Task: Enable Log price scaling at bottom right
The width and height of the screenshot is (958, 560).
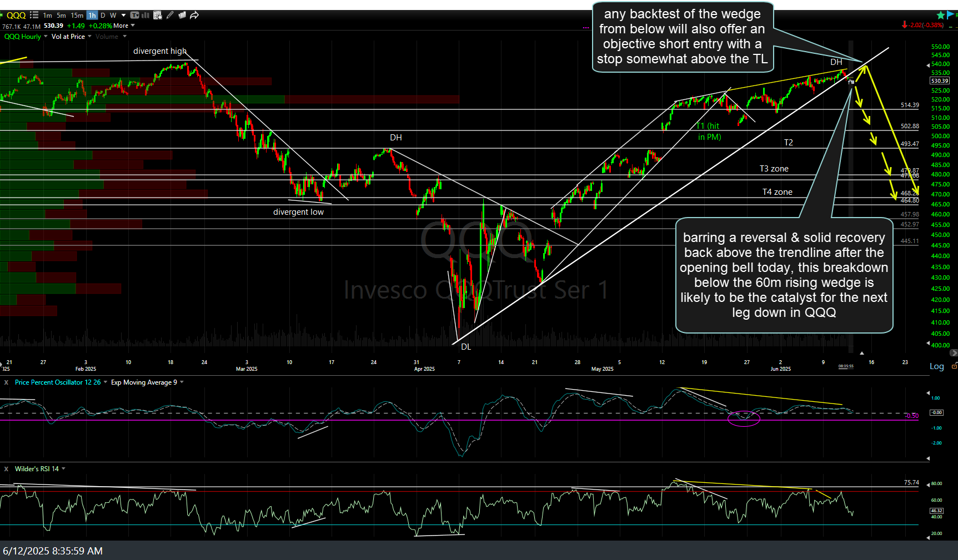Action: pyautogui.click(x=936, y=366)
